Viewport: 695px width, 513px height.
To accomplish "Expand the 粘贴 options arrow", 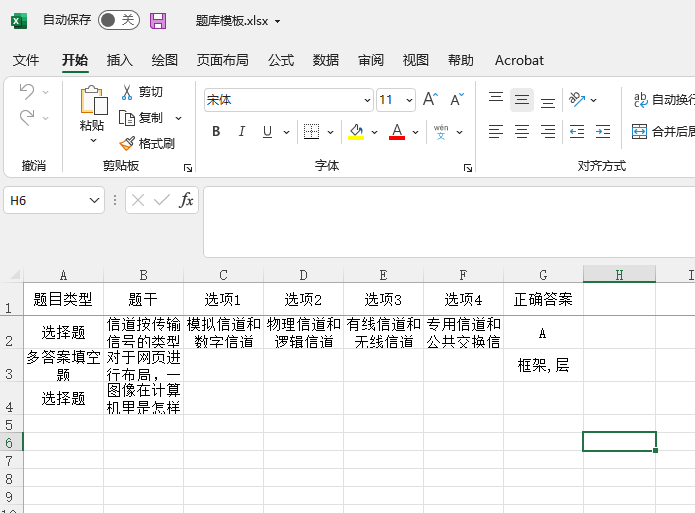I will click(x=93, y=141).
